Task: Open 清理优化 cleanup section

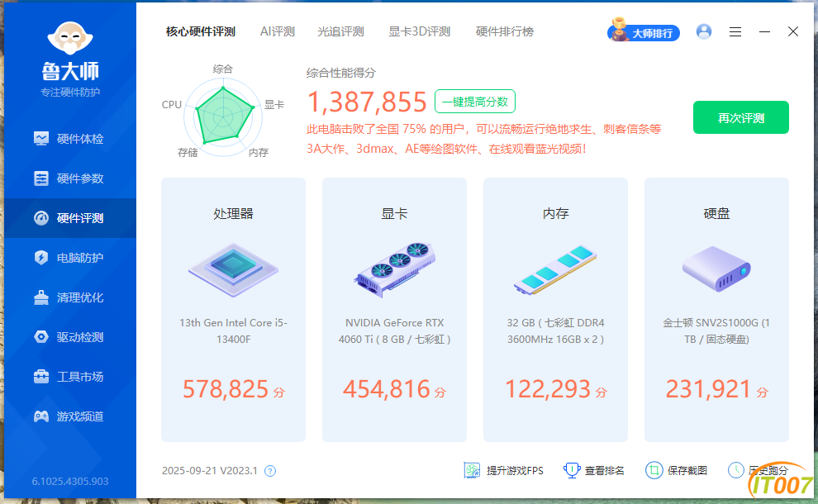Action: click(x=69, y=297)
